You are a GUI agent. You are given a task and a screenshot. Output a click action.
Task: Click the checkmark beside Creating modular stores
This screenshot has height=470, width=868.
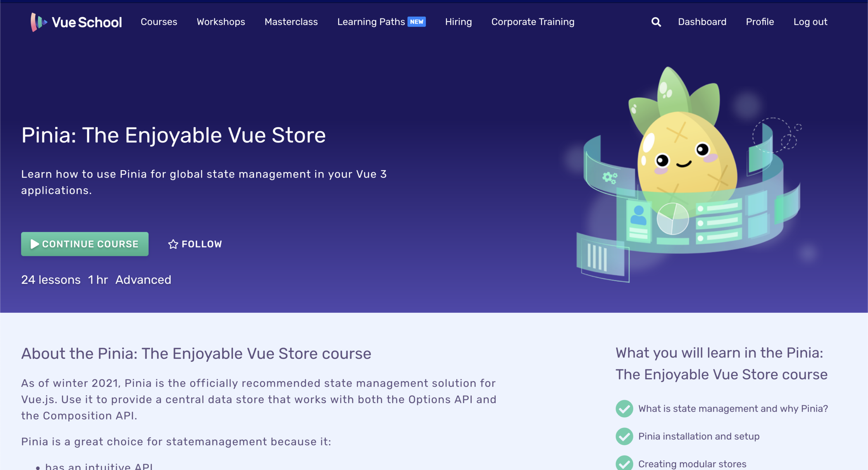point(624,463)
